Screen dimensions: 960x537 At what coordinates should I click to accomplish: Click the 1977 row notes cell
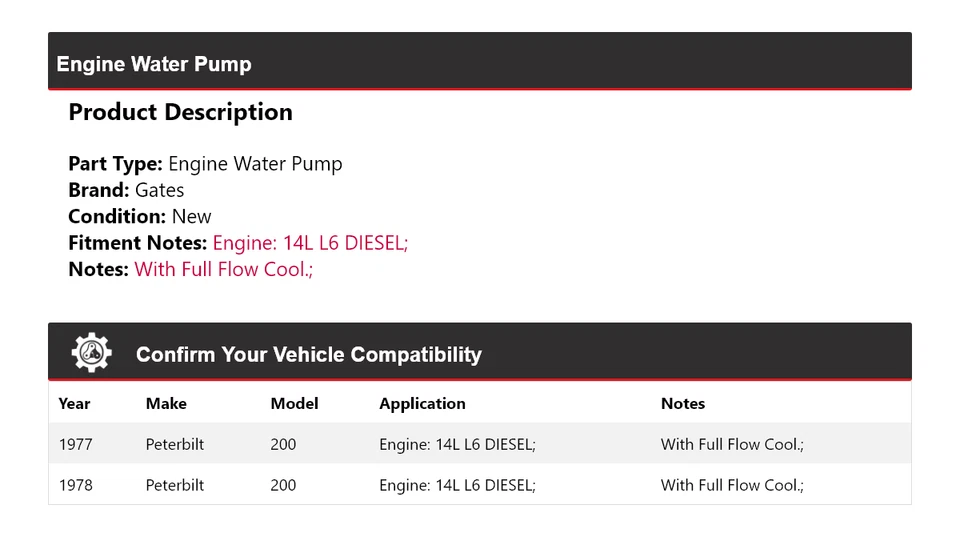732,444
